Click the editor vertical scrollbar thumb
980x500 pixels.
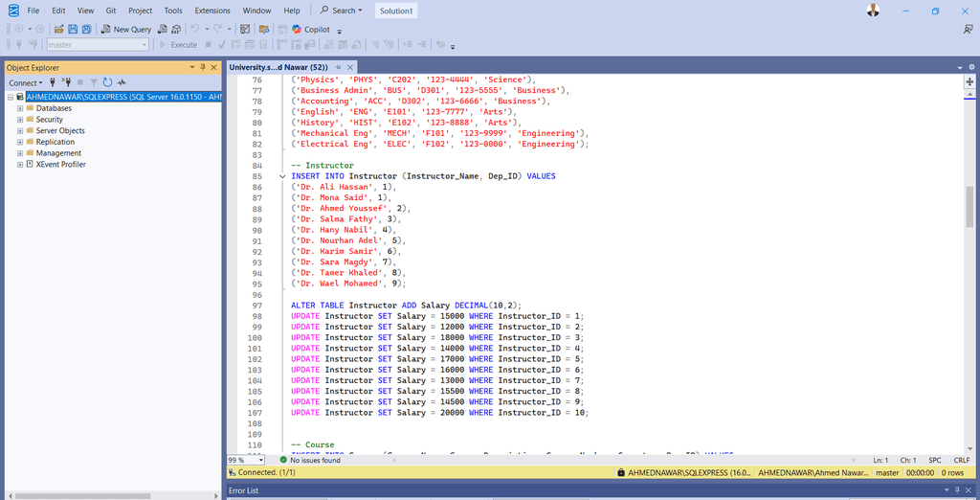pyautogui.click(x=969, y=206)
